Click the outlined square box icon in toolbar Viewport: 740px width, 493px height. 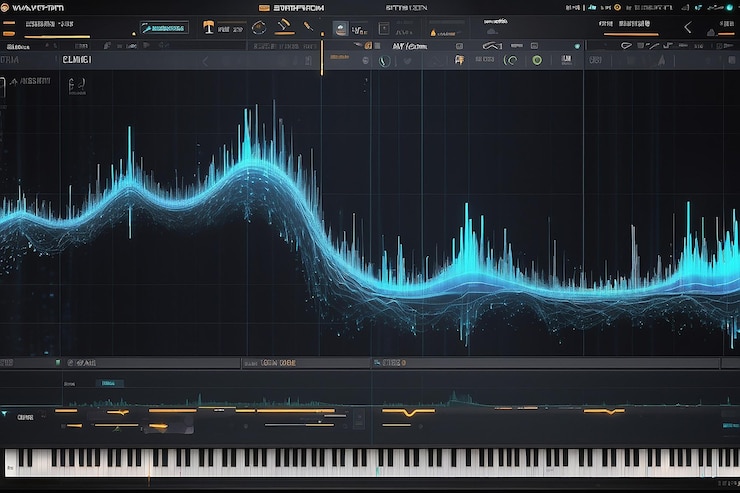(384, 28)
